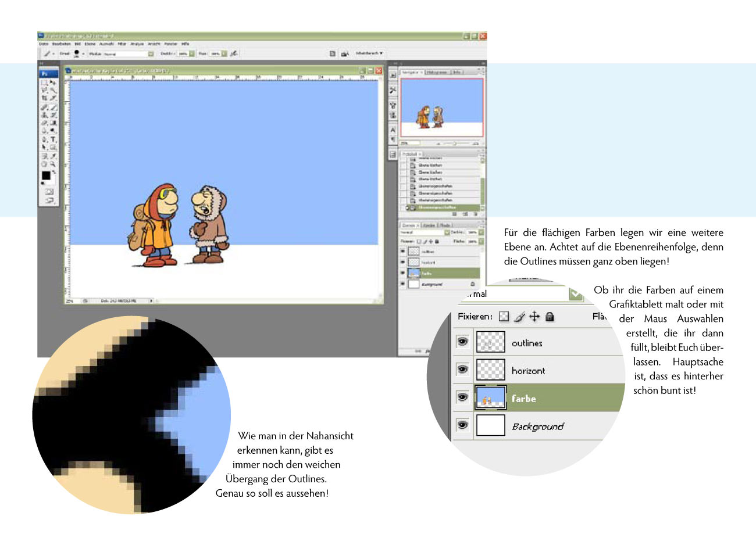The width and height of the screenshot is (756, 534).
Task: Click the Navigator preview thumbnail
Action: pos(441,107)
